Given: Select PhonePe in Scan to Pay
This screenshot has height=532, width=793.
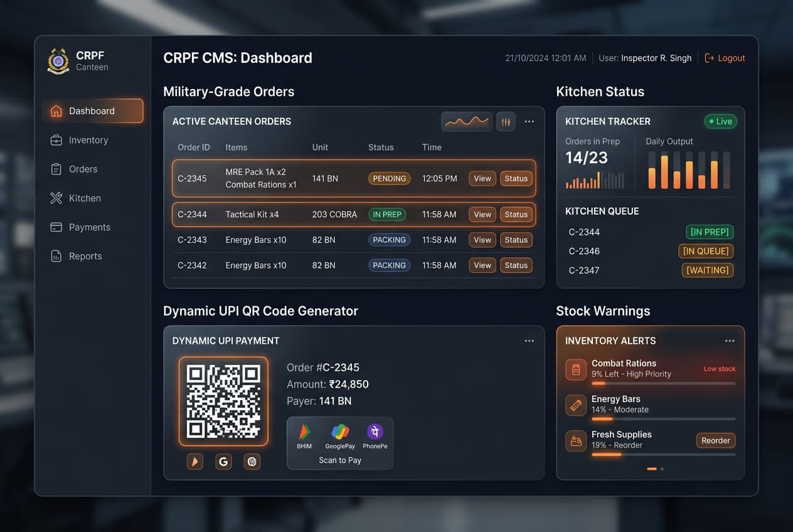Looking at the screenshot, I should pyautogui.click(x=375, y=437).
